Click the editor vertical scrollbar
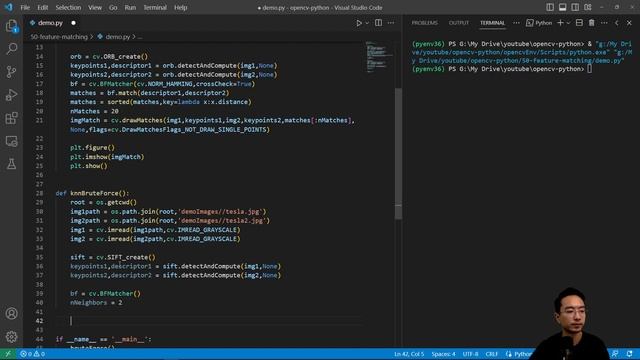Viewport: 640px width, 360px height. click(x=398, y=153)
